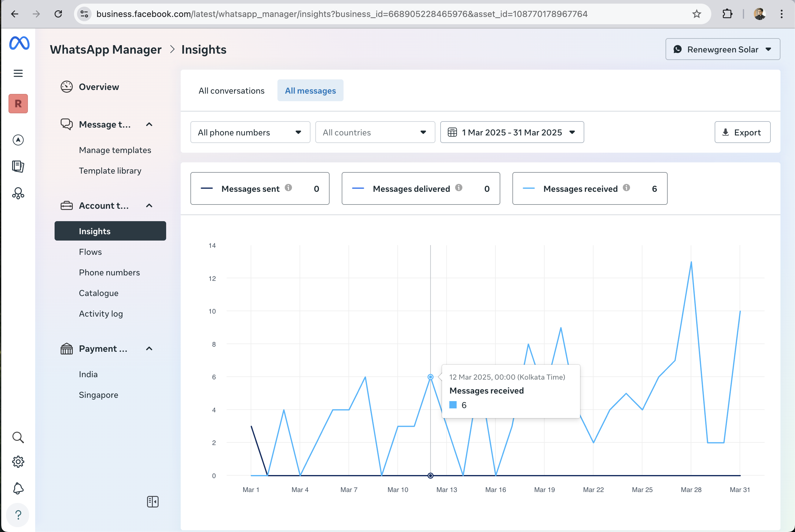This screenshot has height=532, width=795.
Task: Open notifications bell icon
Action: (18, 489)
